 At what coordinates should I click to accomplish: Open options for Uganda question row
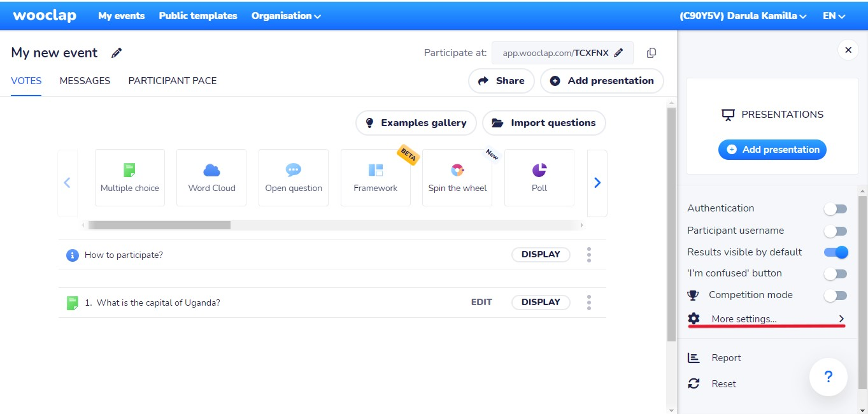point(589,303)
